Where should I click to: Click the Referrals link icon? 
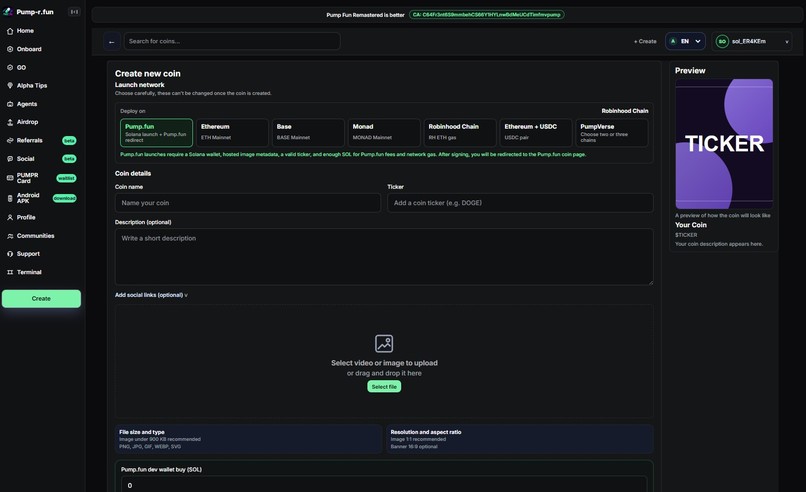10,140
